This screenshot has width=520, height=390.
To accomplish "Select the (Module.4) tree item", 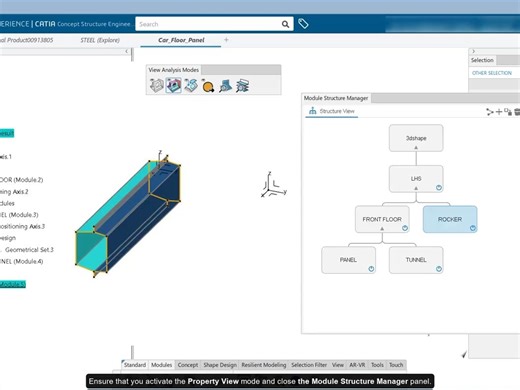I will click(21, 261).
